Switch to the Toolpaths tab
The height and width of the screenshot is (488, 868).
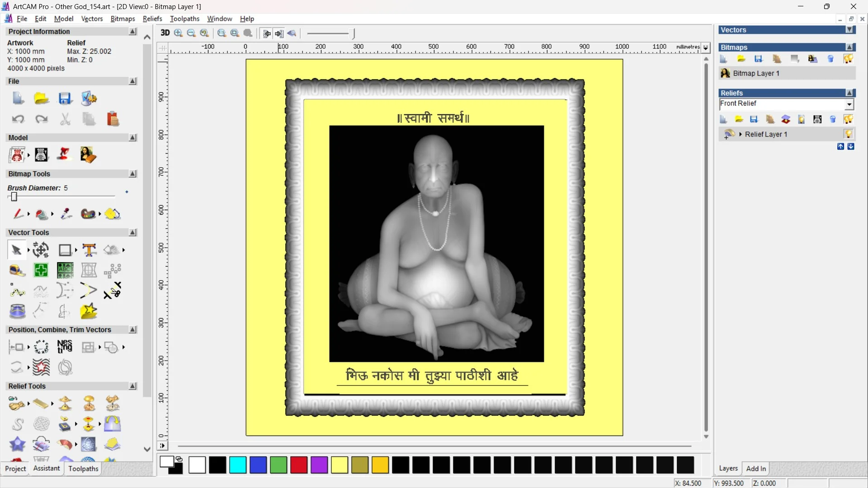click(83, 469)
